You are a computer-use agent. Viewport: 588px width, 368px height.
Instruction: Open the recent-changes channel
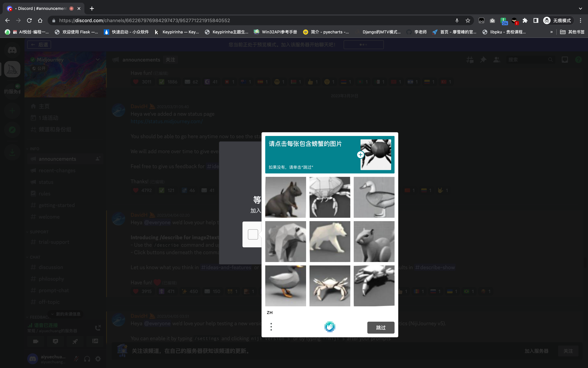65,171
